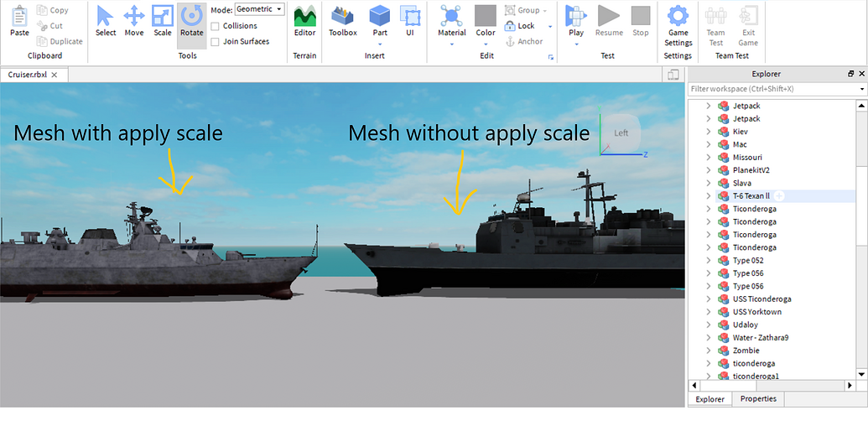Click the Explorer horizontal scroll-right arrow

850,385
